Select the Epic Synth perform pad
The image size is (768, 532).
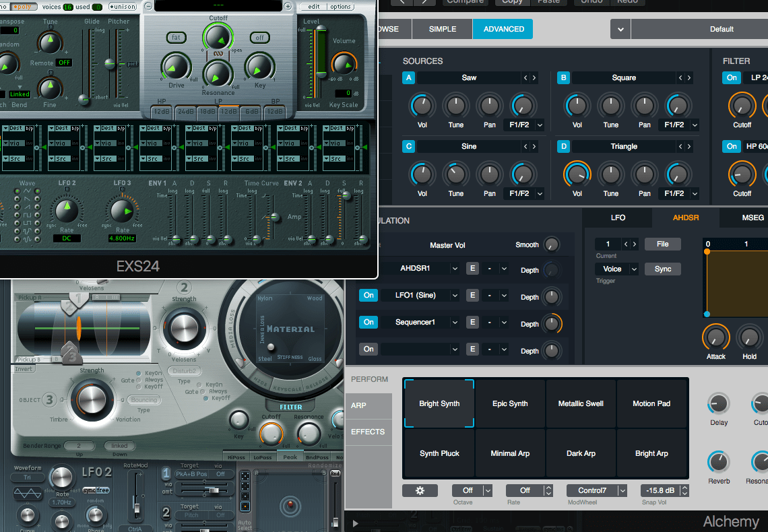pos(509,403)
